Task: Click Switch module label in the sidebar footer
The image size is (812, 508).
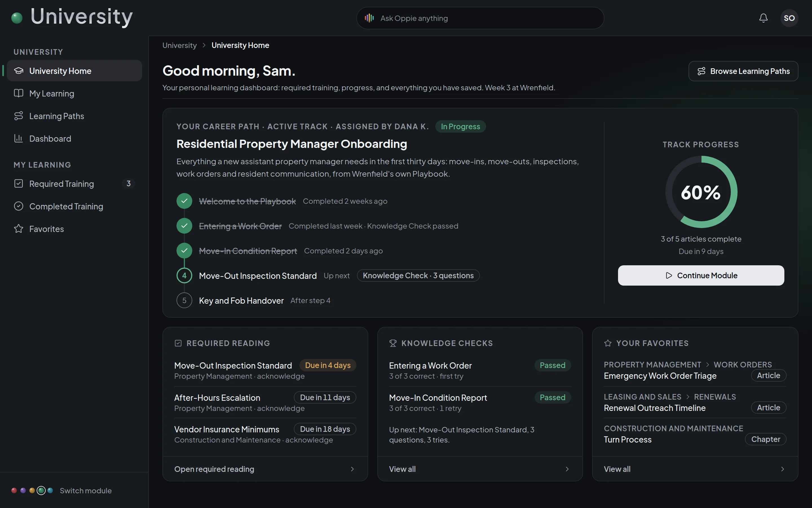Action: [85, 491]
